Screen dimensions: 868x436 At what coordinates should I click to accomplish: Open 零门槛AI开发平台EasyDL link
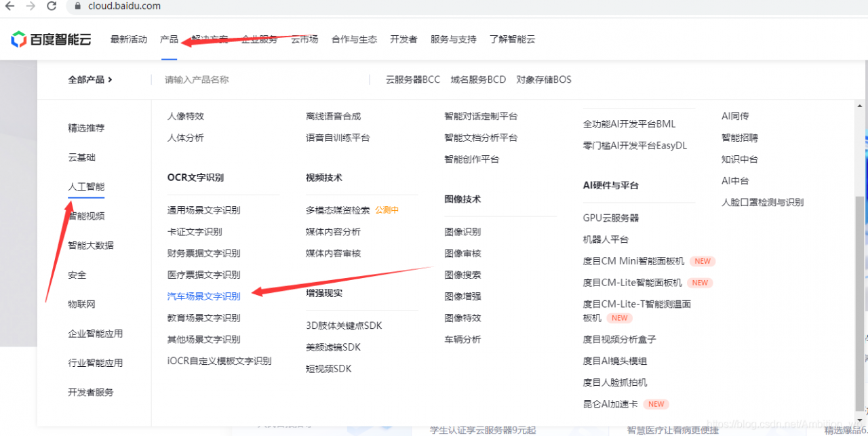635,145
